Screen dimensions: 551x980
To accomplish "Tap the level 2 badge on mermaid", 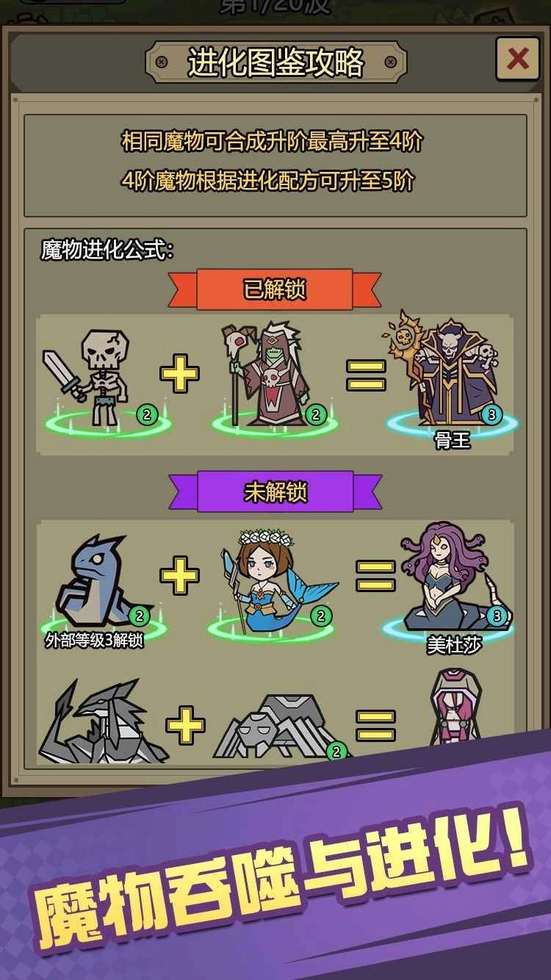I will click(320, 616).
